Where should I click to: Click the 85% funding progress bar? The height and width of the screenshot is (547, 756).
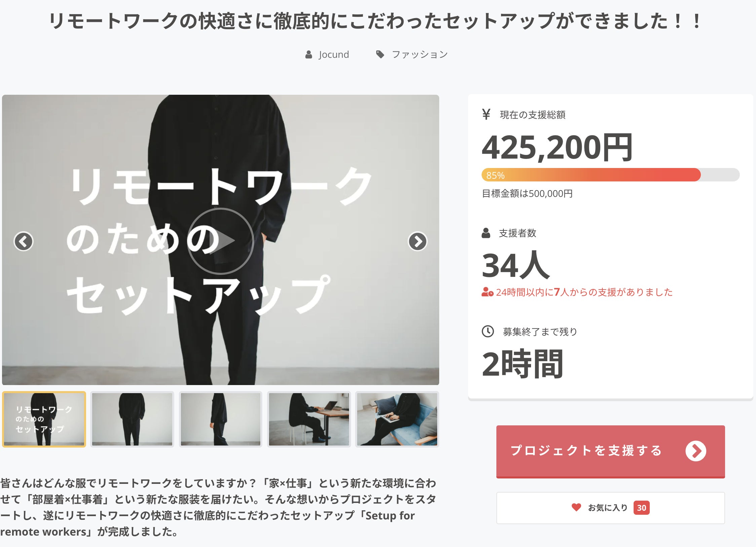(x=610, y=175)
